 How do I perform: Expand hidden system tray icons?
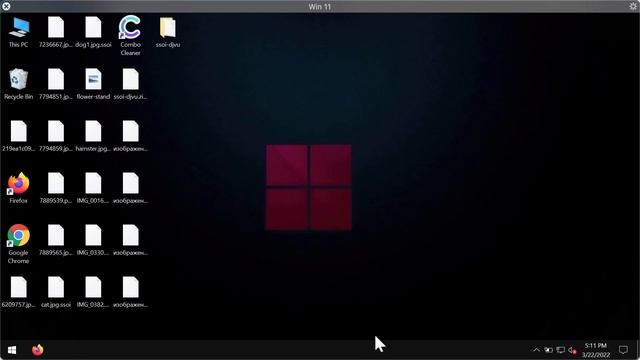536,350
